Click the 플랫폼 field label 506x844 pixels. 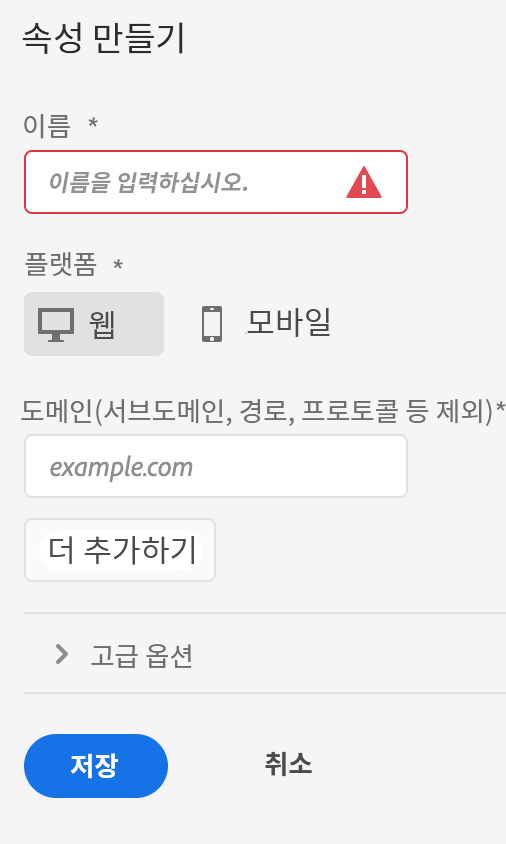pos(60,264)
